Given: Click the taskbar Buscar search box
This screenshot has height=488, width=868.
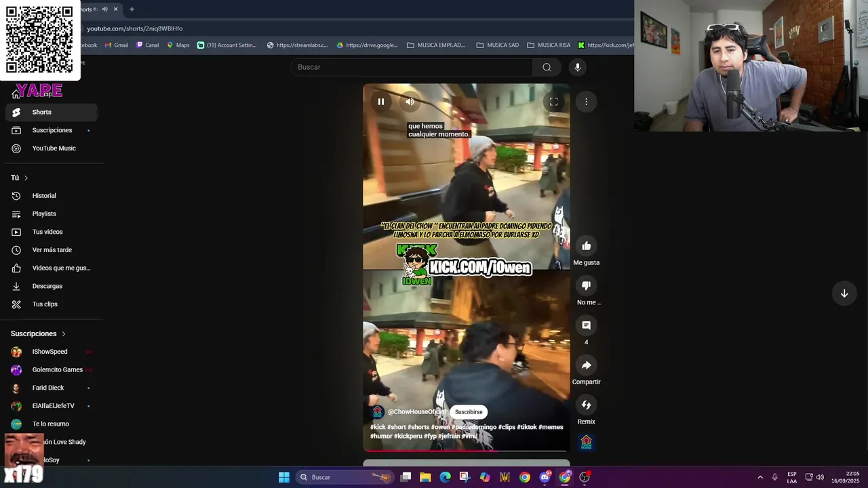Looking at the screenshot, I should (x=345, y=477).
